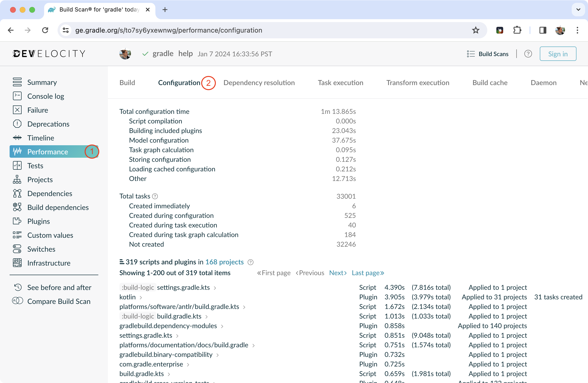
Task: Expand gradlebuild.dependency-modules chevron
Action: click(x=222, y=326)
